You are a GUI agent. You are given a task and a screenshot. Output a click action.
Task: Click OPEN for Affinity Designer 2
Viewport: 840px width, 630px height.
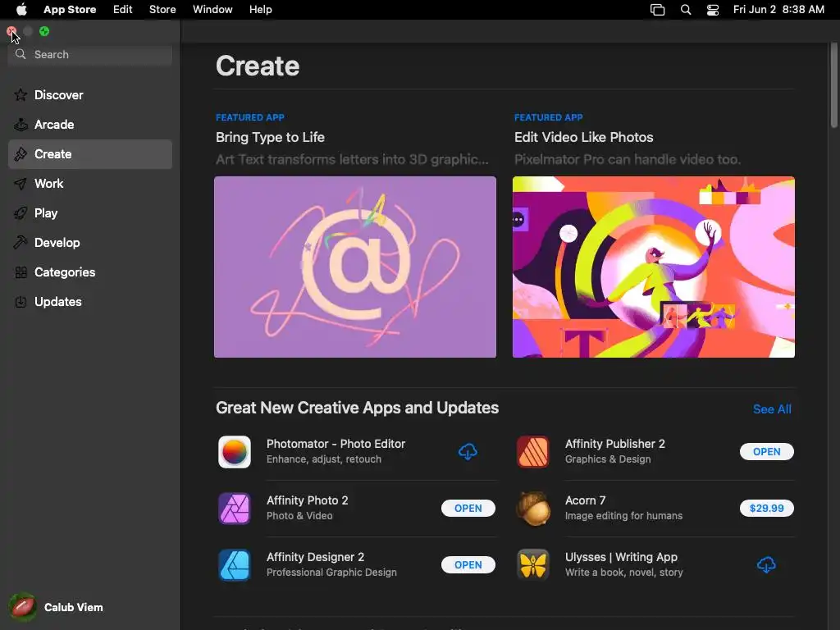[x=468, y=564]
